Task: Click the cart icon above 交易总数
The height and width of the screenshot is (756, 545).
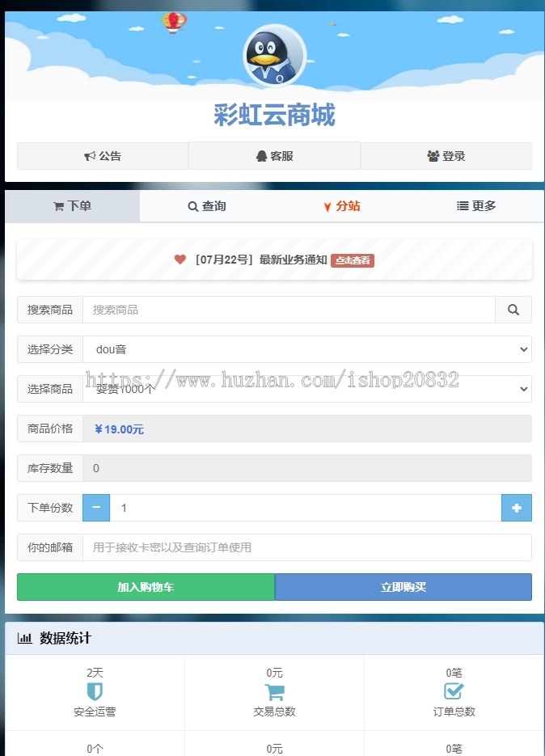Action: (x=274, y=692)
